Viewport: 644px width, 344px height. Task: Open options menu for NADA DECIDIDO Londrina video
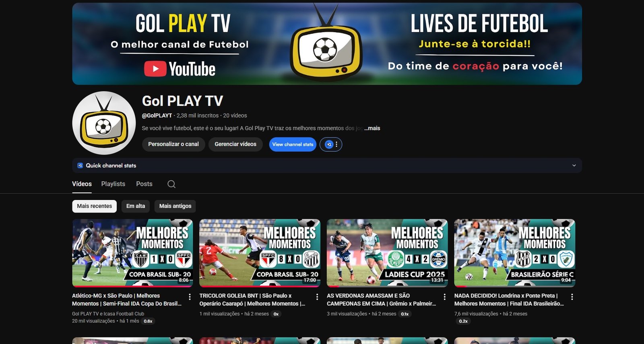point(572,297)
